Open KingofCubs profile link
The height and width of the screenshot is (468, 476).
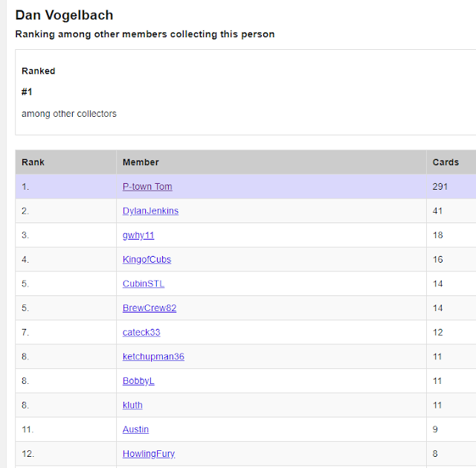147,260
